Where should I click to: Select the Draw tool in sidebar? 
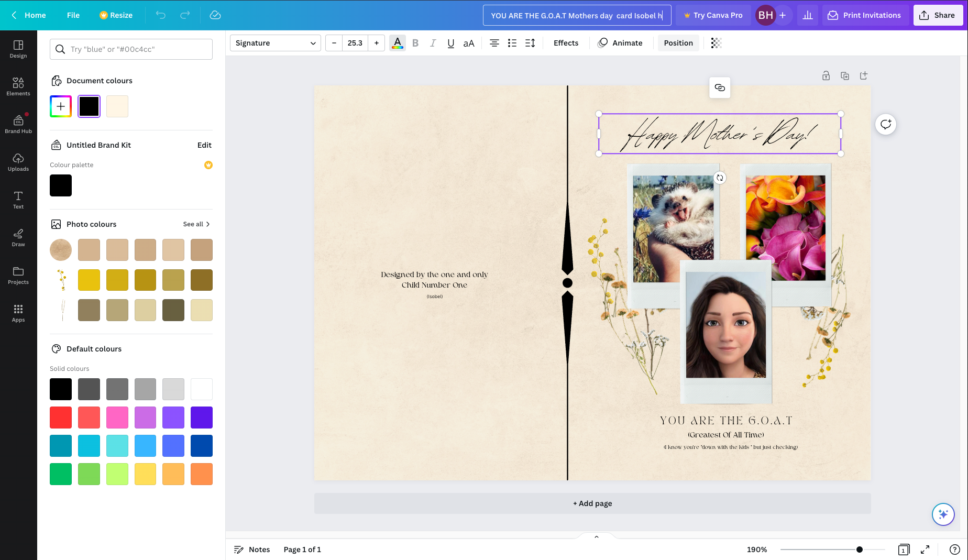pos(18,237)
